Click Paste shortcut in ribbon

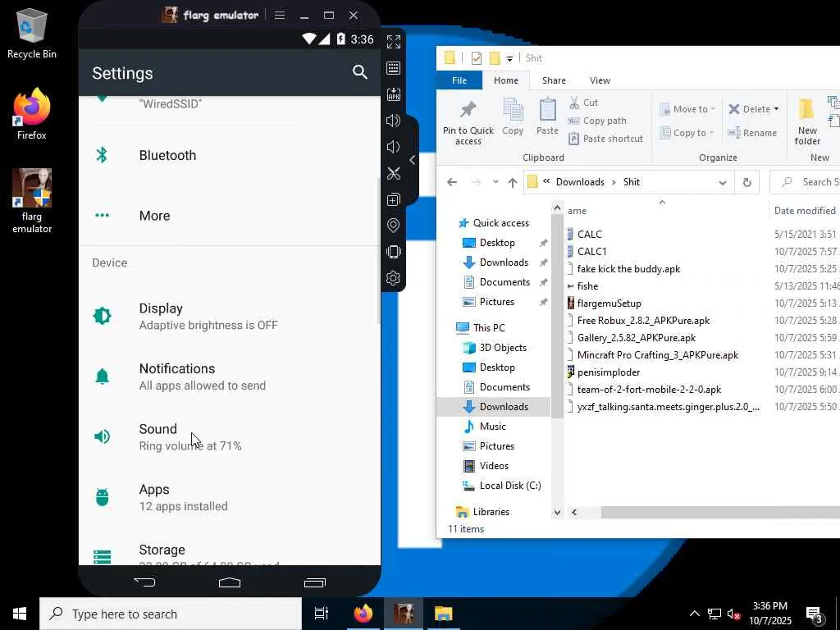pyautogui.click(x=605, y=139)
